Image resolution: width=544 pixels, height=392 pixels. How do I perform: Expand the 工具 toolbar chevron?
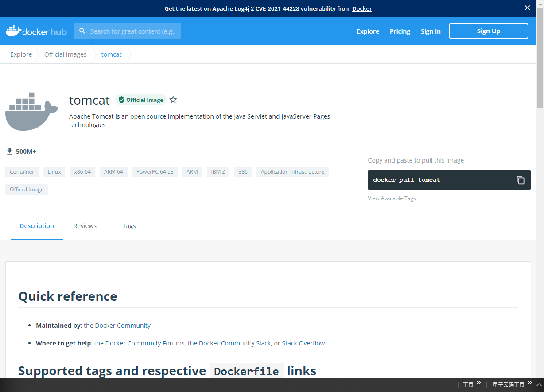click(x=479, y=383)
